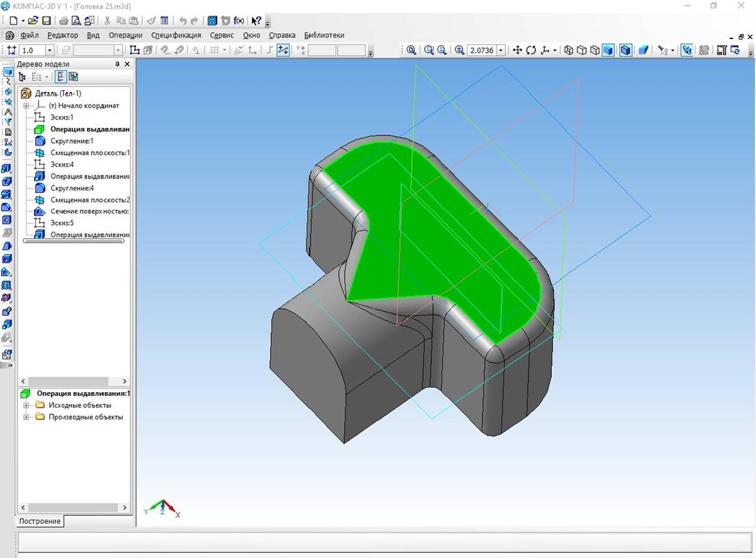The width and height of the screenshot is (756, 558).
Task: Expand the Исходные объекты folder
Action: (x=26, y=405)
